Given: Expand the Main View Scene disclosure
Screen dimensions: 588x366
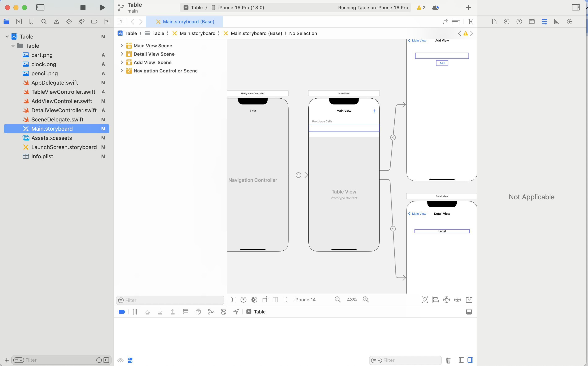Looking at the screenshot, I should point(122,45).
